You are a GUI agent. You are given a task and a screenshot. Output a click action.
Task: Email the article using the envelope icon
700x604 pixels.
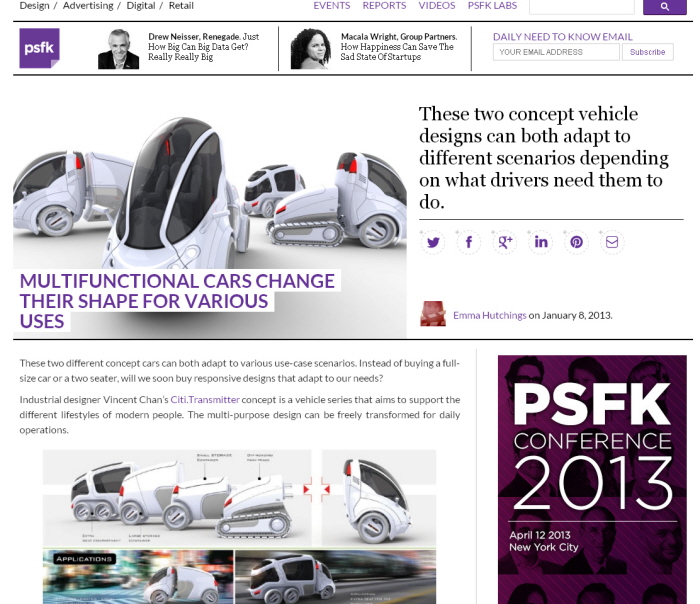[x=612, y=242]
